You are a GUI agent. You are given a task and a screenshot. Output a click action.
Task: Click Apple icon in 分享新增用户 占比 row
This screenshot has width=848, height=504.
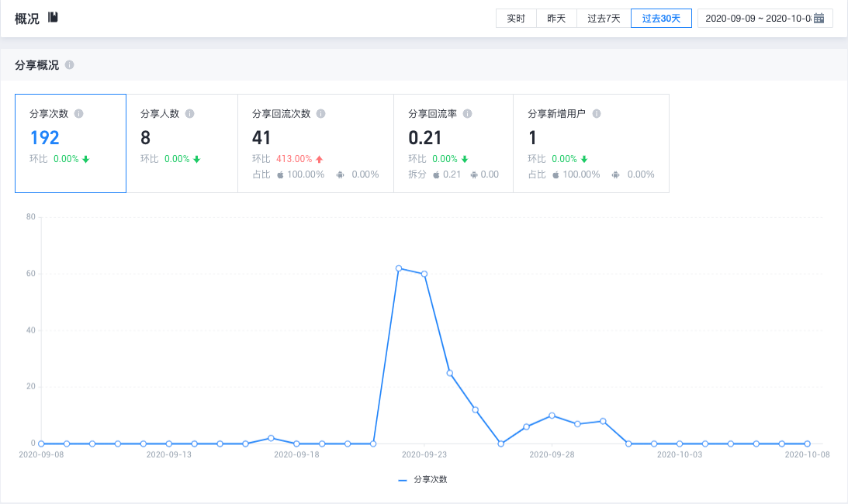[x=556, y=174]
